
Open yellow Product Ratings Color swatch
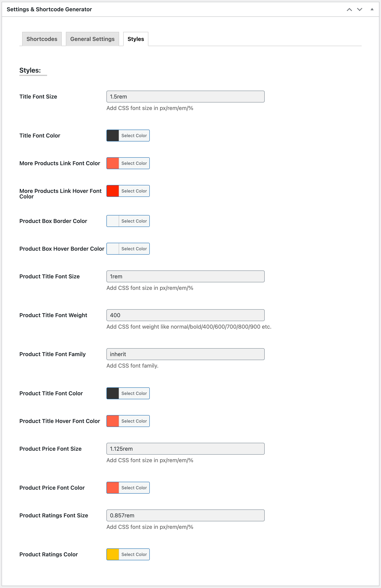click(113, 554)
